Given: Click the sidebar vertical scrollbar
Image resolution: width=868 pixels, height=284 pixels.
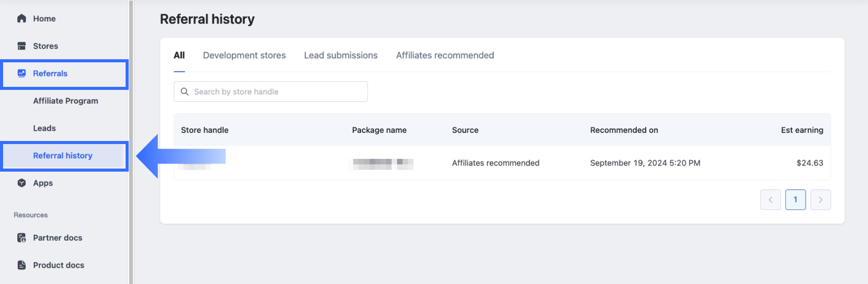Looking at the screenshot, I should coord(131,142).
